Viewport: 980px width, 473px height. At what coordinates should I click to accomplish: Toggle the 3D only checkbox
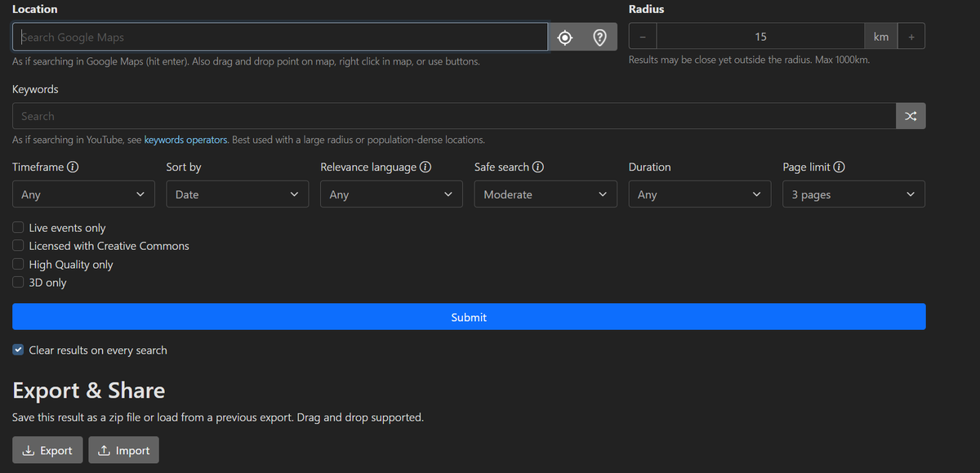pos(18,283)
